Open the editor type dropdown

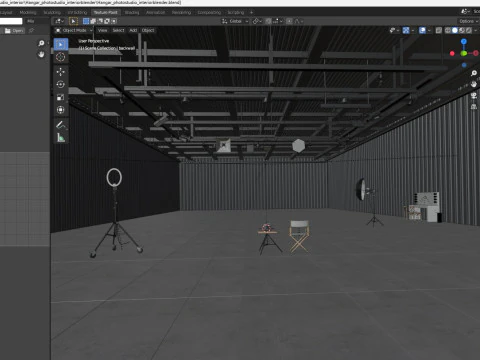59,21
